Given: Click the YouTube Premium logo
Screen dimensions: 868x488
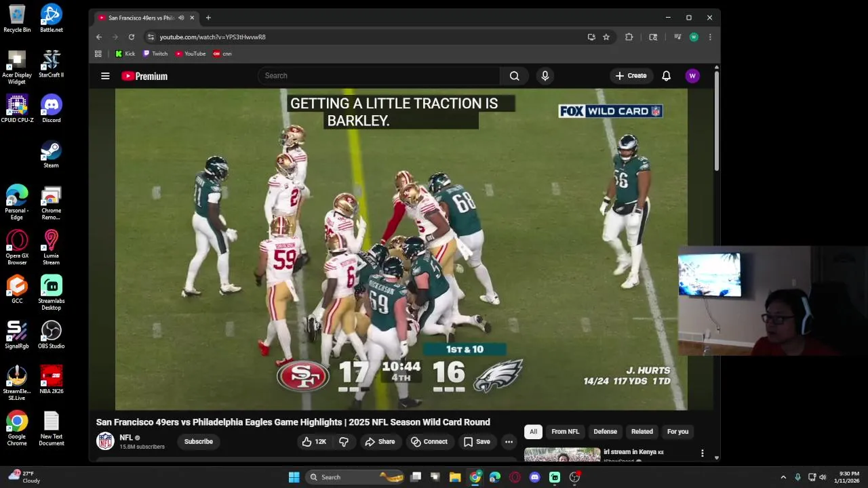Looking at the screenshot, I should pyautogui.click(x=144, y=76).
